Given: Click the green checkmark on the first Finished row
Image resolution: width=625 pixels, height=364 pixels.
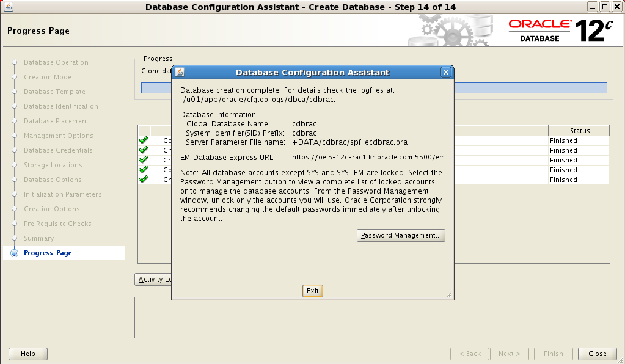Looking at the screenshot, I should pos(142,140).
